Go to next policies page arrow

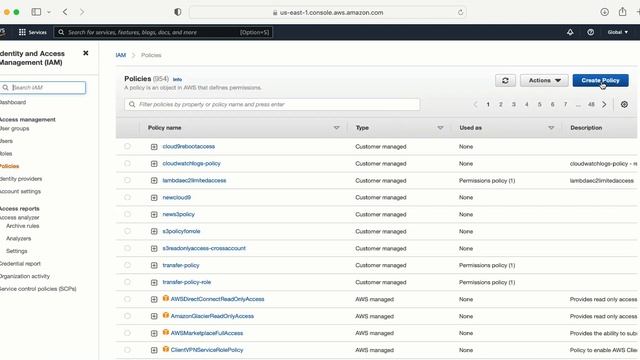[x=604, y=104]
